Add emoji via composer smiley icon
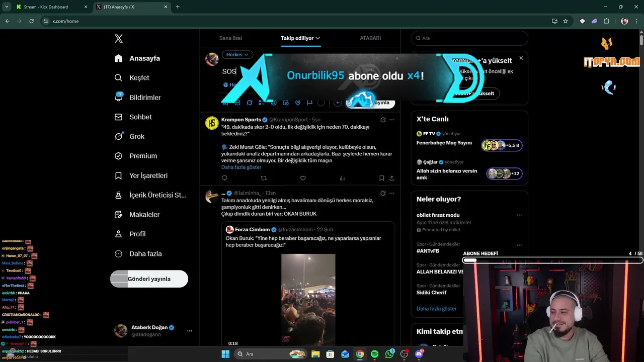Image resolution: width=644 pixels, height=362 pixels. pos(274,103)
